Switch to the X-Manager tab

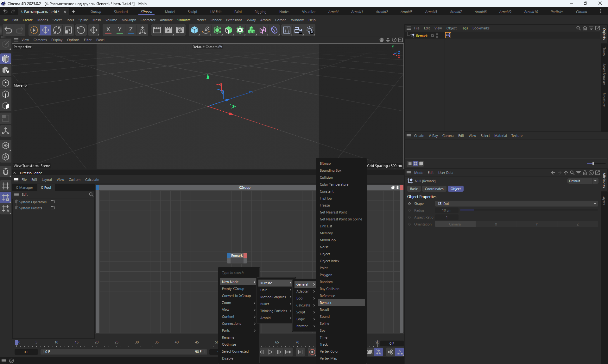(x=24, y=188)
